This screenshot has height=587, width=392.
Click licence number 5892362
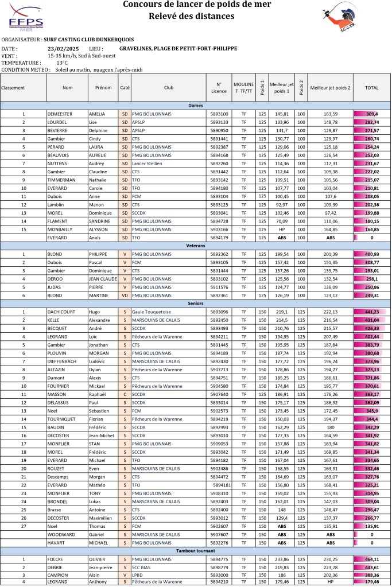tap(219, 254)
